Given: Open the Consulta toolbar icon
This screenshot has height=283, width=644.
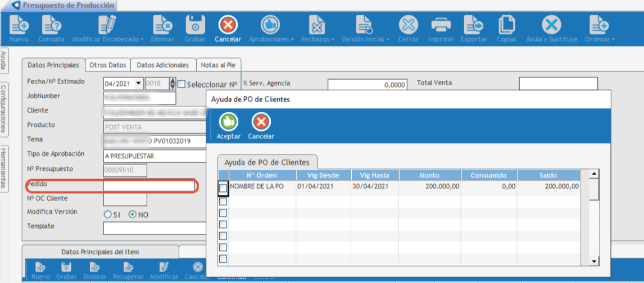Looking at the screenshot, I should coord(51,25).
